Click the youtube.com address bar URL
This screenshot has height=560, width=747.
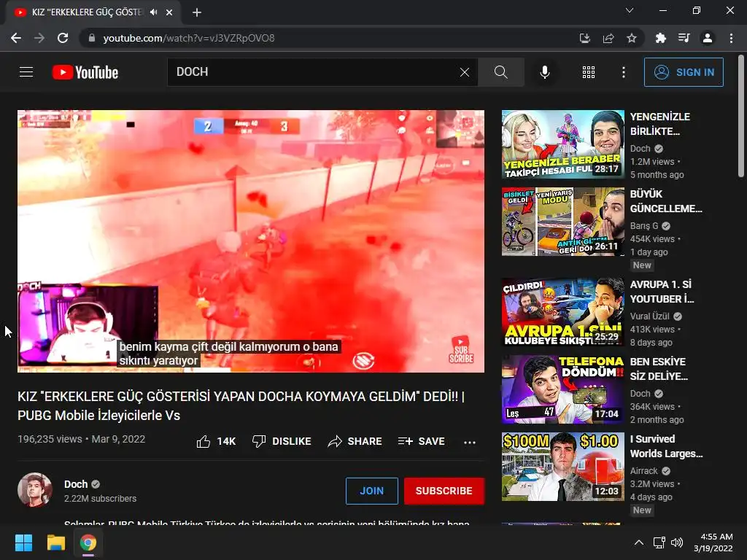coord(189,38)
